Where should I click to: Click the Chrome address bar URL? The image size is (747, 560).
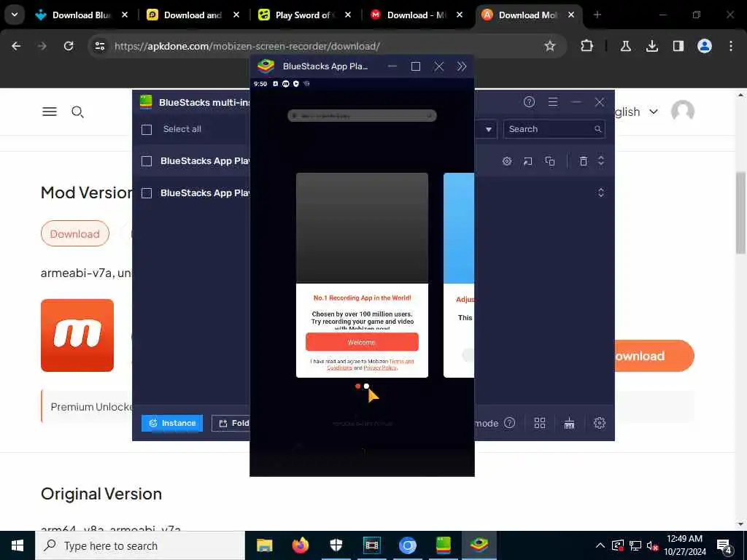(x=247, y=46)
